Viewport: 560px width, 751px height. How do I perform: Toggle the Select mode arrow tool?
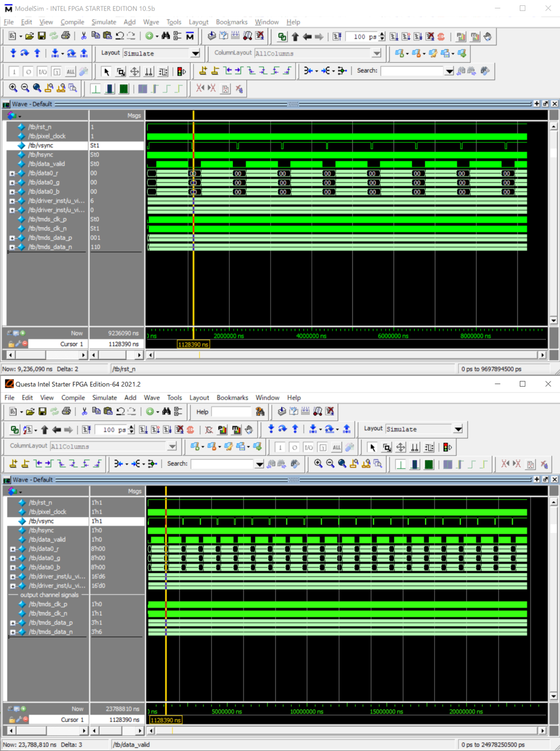106,70
